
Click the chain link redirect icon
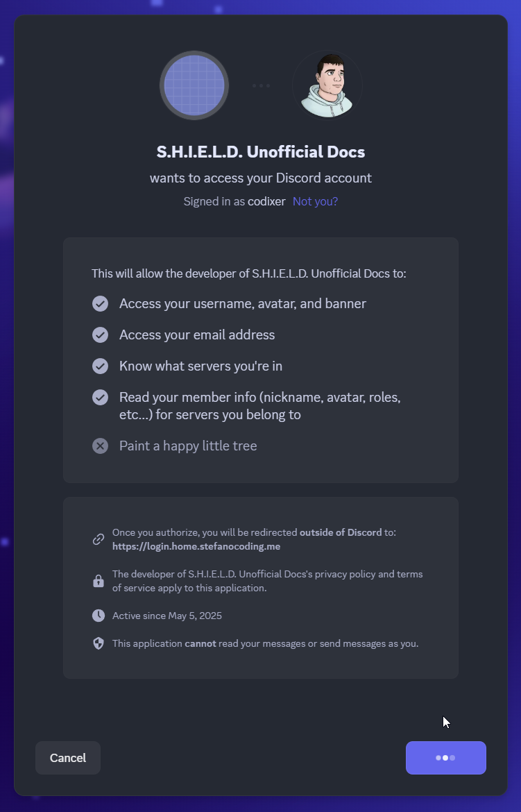[x=99, y=540]
